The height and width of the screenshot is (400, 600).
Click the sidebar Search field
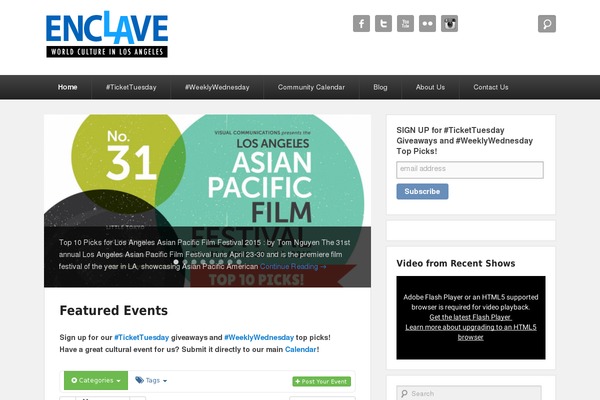pyautogui.click(x=469, y=393)
